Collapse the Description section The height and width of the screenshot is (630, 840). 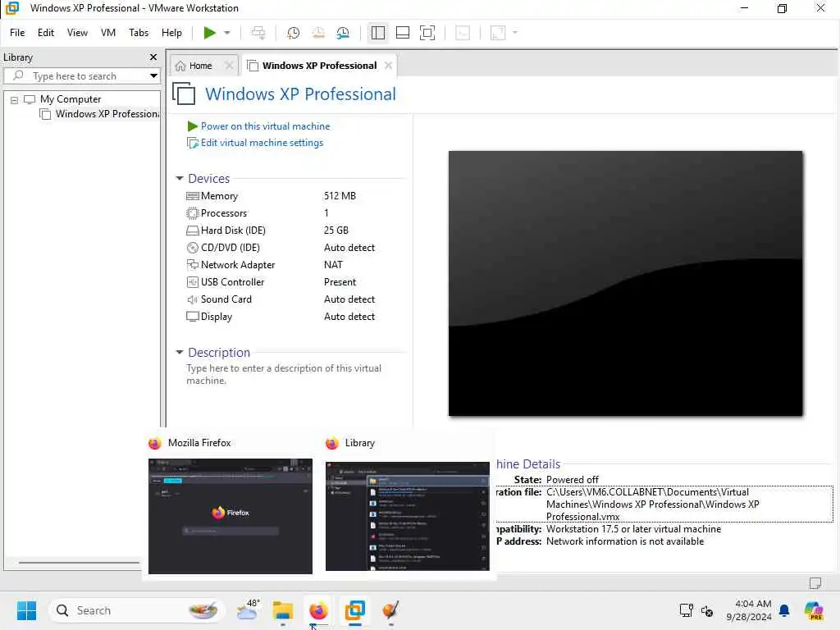(x=180, y=353)
